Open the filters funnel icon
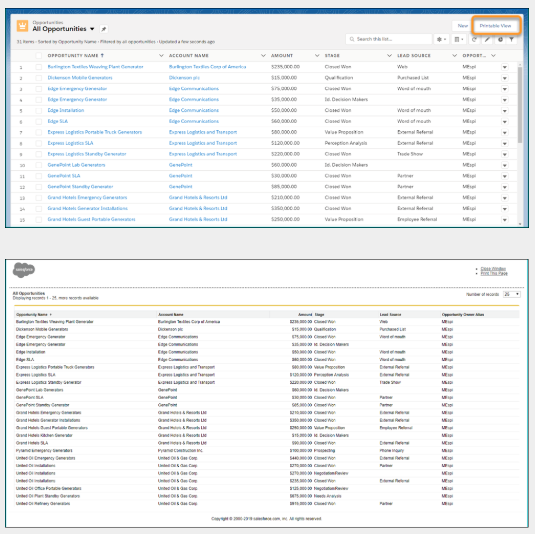Viewport: 535px width, 534px height. (x=511, y=39)
